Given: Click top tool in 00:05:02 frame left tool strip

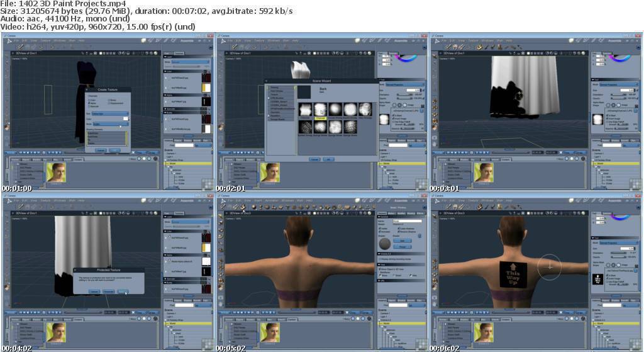Looking at the screenshot, I should (x=220, y=216).
